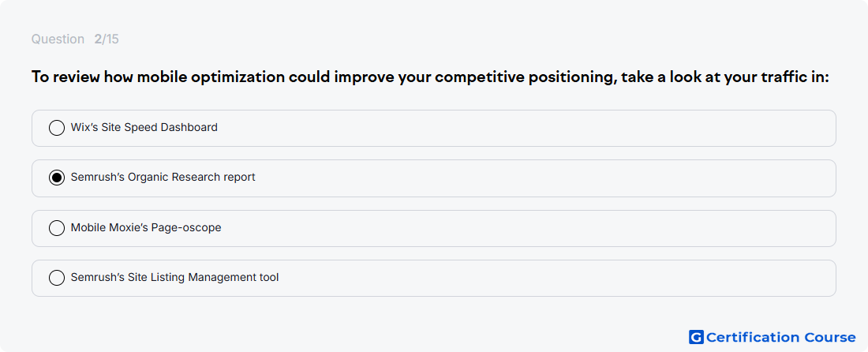This screenshot has height=352, width=868.
Task: Click the "Mobile Moxie's Page-oscope" label text
Action: 146,227
